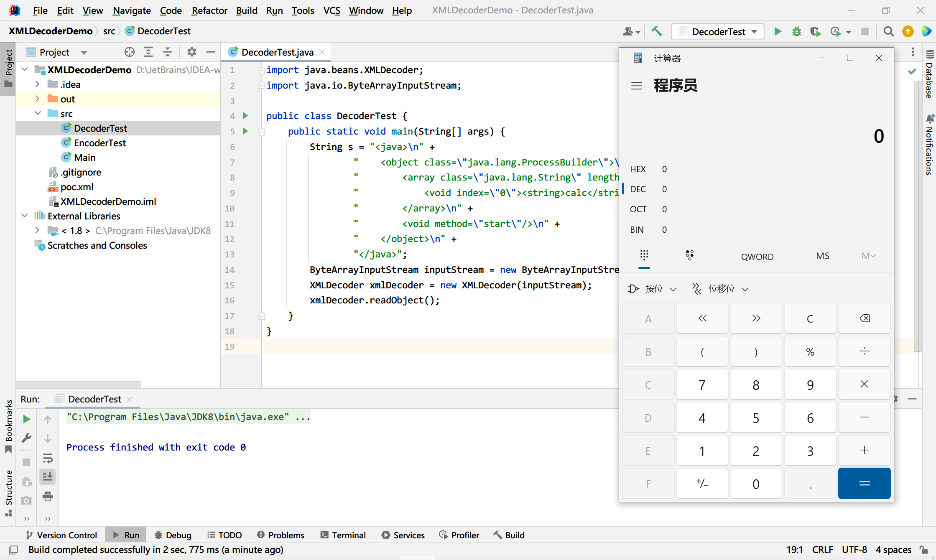Screen dimensions: 936x560
Task: Run with coverage shield icon
Action: click(815, 32)
